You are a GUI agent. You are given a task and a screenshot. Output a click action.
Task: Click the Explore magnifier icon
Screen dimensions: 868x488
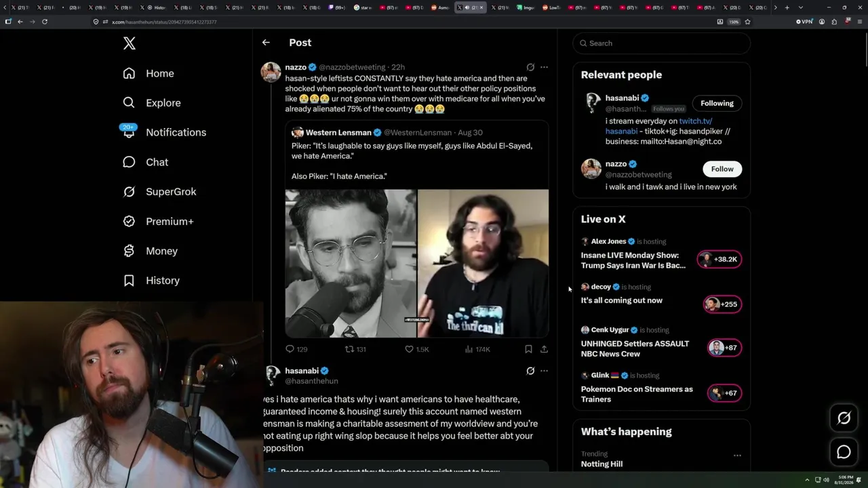click(129, 103)
